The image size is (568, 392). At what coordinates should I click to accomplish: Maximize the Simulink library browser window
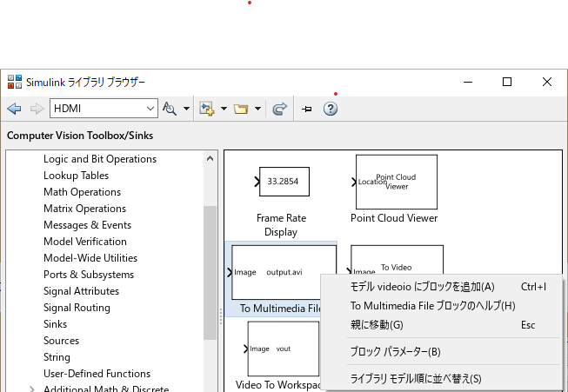coord(507,83)
